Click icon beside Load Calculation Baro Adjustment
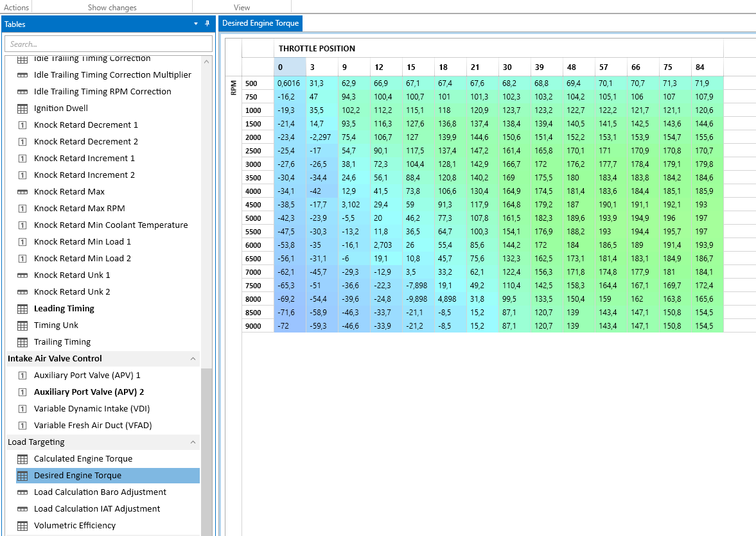 (22, 492)
